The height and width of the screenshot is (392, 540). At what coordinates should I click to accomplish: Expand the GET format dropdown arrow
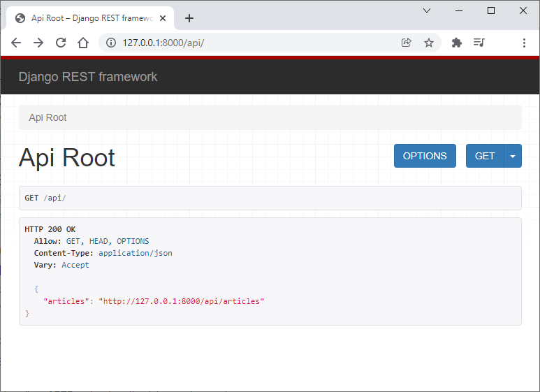click(513, 156)
